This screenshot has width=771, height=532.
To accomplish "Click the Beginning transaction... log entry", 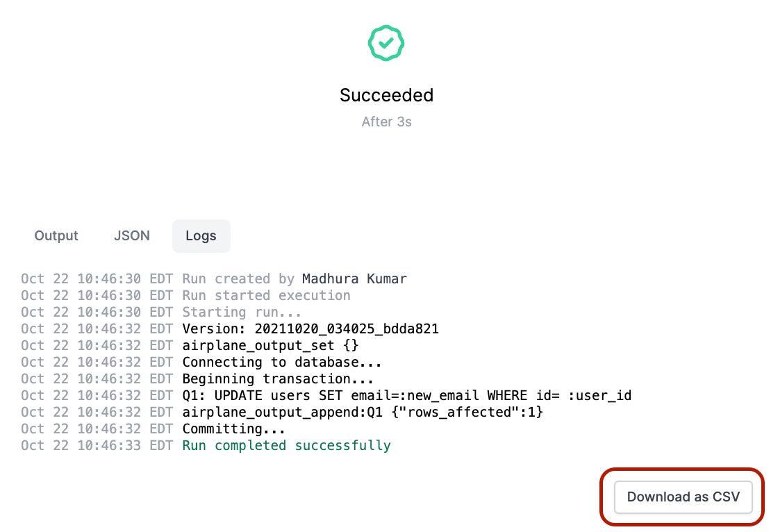I will [x=197, y=379].
